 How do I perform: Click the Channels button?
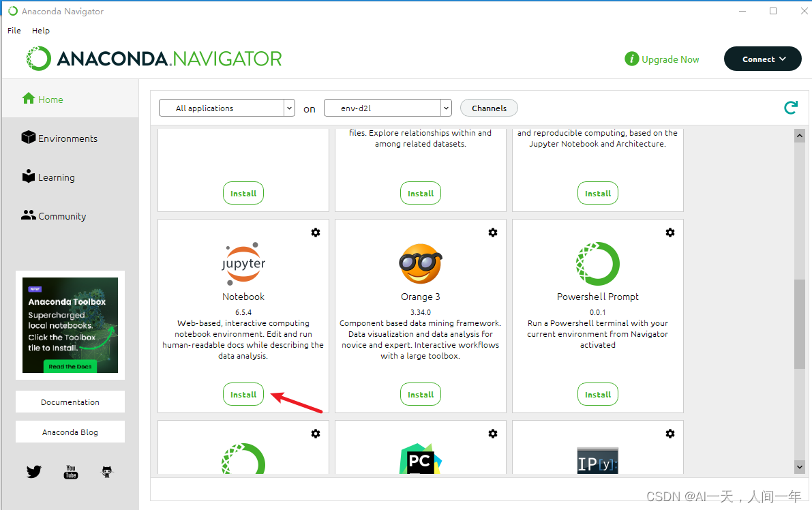pyautogui.click(x=489, y=108)
